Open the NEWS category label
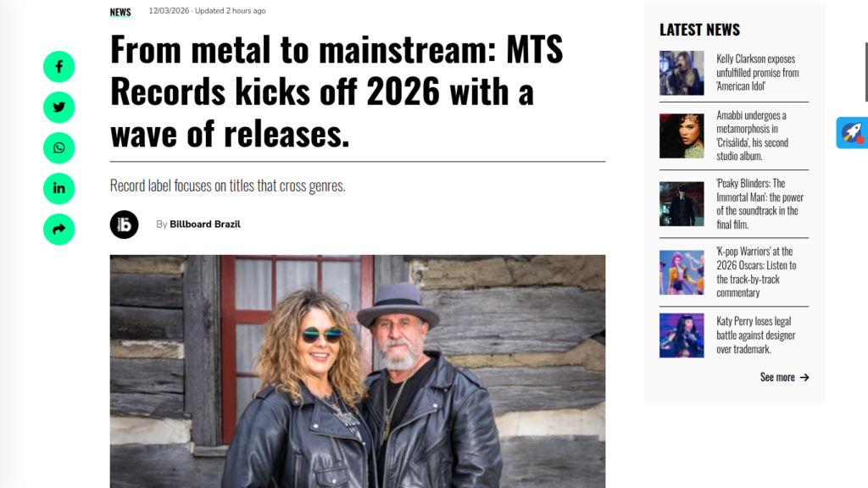The height and width of the screenshot is (488, 868). coord(120,12)
